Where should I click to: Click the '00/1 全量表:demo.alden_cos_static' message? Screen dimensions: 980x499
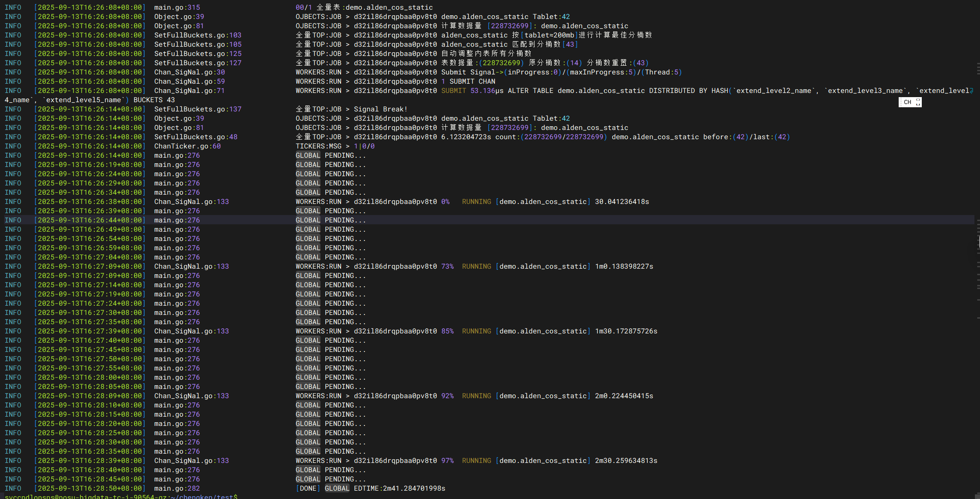pos(364,7)
